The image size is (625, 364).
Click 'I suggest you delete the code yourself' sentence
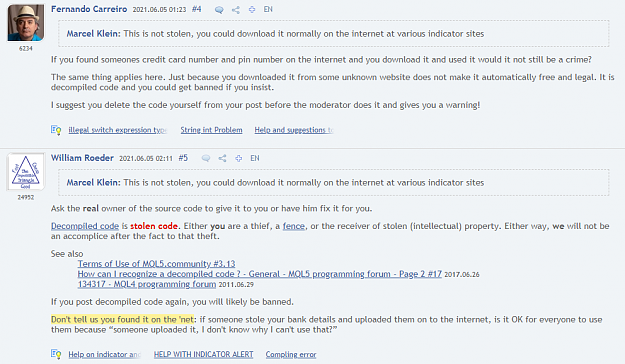point(265,105)
